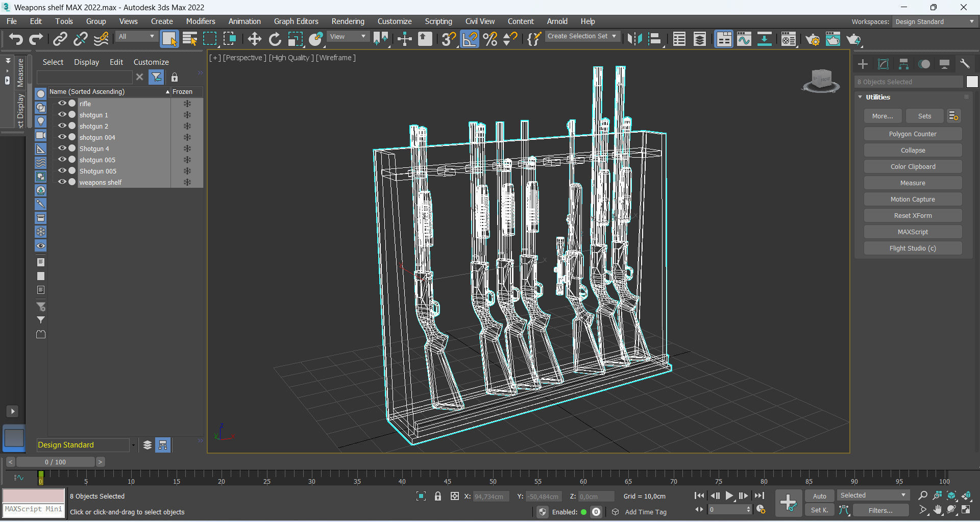
Task: Sort by Name column header
Action: pyautogui.click(x=109, y=92)
